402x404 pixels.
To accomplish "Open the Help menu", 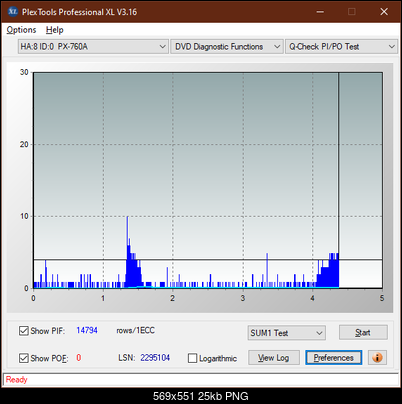I will tap(55, 30).
